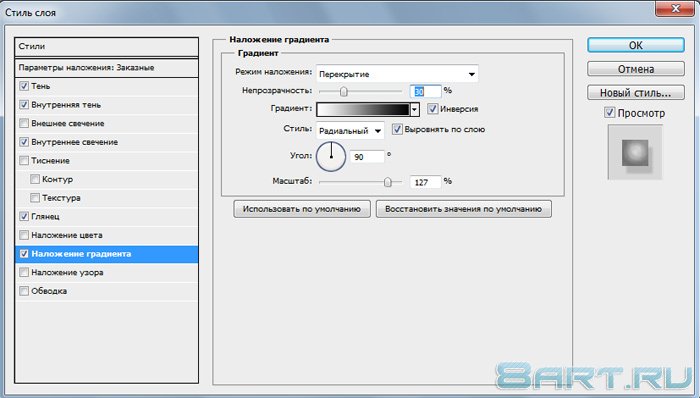Open the Стили section
The height and width of the screenshot is (398, 700).
coord(106,46)
